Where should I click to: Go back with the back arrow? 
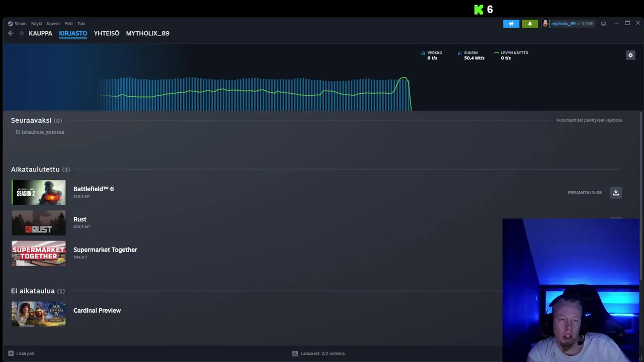11,33
